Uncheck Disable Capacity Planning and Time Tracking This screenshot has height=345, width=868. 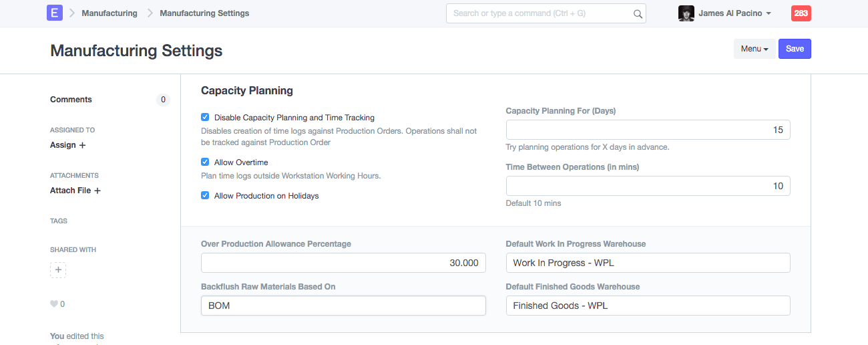tap(205, 117)
